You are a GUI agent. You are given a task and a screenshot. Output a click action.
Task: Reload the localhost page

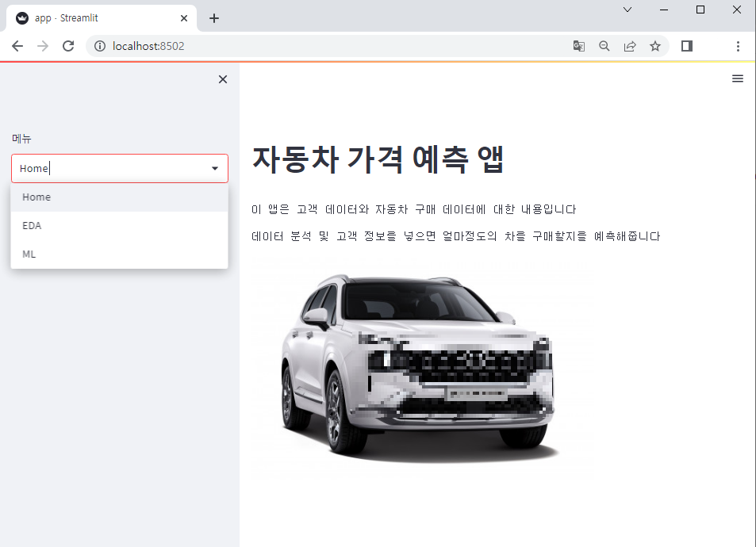tap(68, 46)
